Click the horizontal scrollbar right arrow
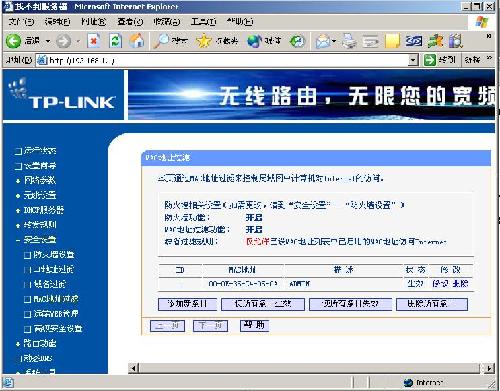 (x=489, y=368)
